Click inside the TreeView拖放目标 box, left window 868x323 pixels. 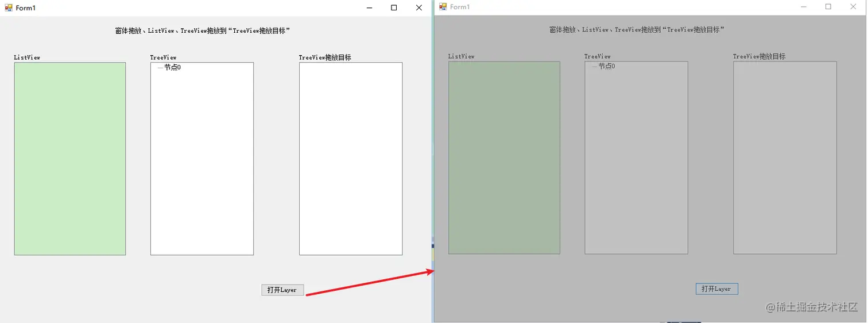(x=351, y=159)
